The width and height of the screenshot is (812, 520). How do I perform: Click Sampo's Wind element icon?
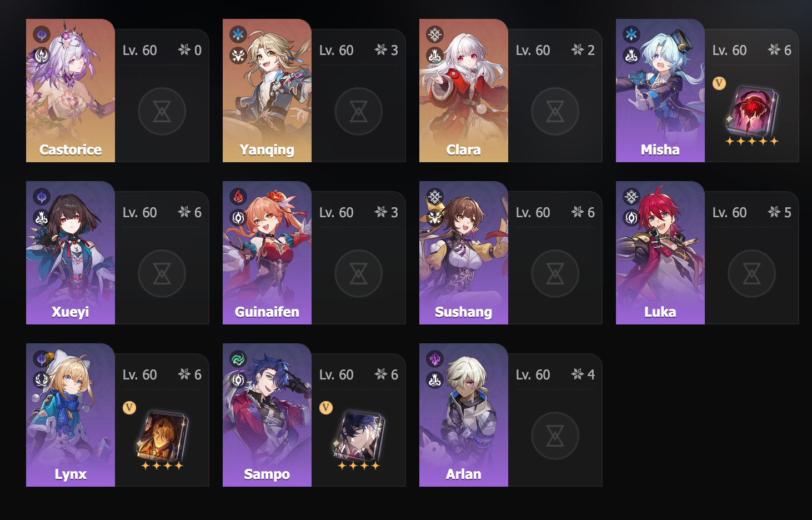(x=238, y=359)
